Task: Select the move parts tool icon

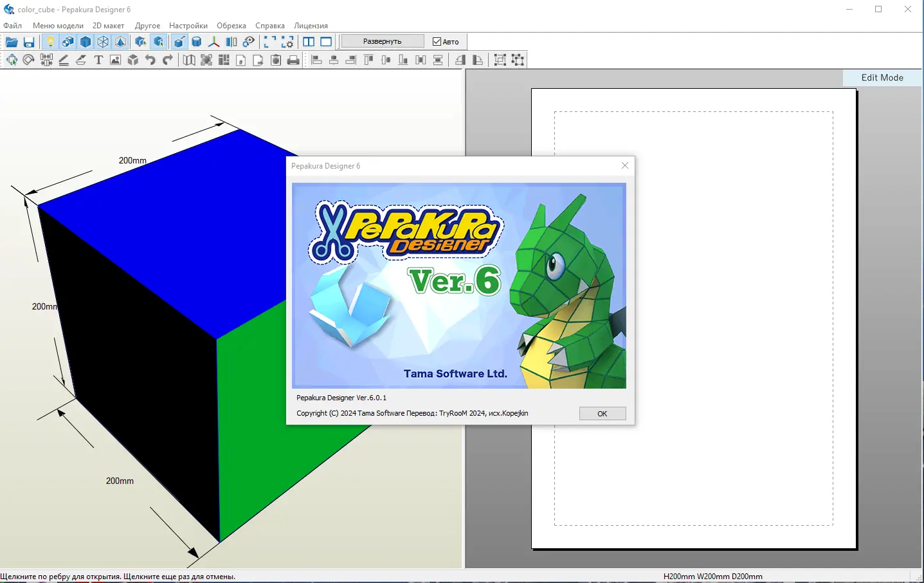Action: click(12, 60)
